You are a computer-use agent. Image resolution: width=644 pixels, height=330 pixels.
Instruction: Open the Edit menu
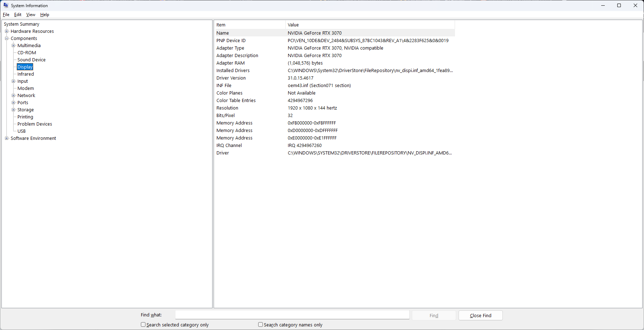(x=18, y=15)
